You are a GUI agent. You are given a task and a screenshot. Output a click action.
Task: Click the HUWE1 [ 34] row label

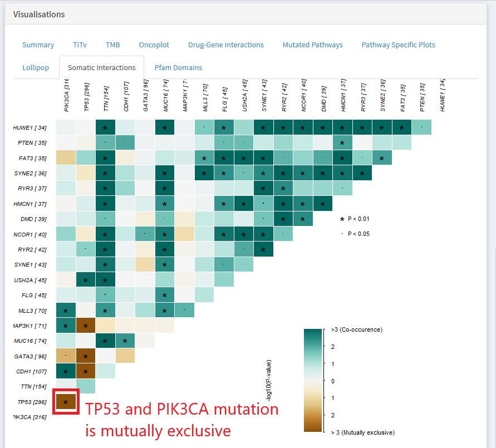(30, 128)
